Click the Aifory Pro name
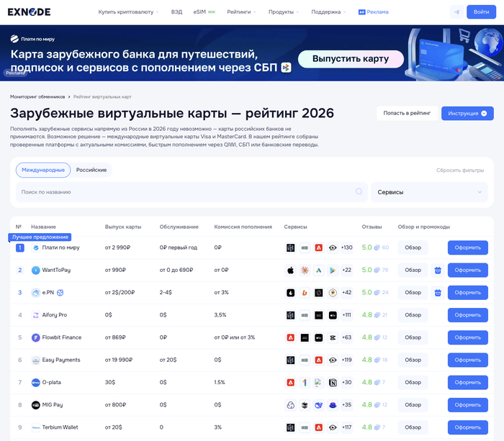This screenshot has height=441, width=504. (x=55, y=315)
